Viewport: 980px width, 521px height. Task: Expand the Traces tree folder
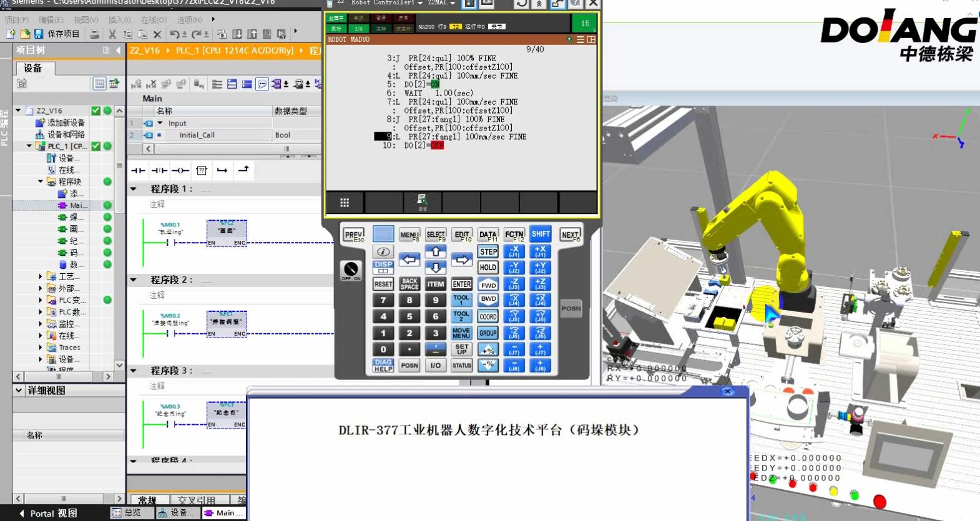41,348
